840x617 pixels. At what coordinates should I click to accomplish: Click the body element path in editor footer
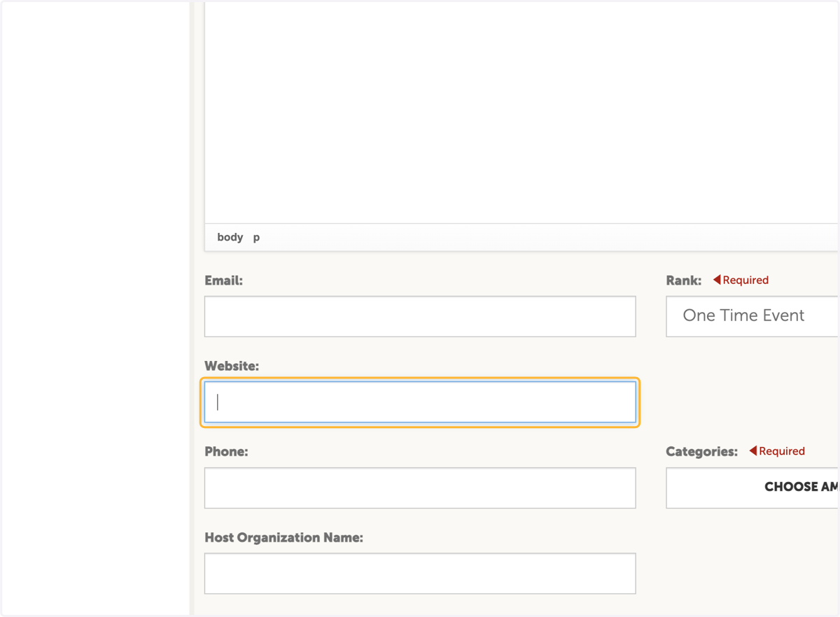230,237
